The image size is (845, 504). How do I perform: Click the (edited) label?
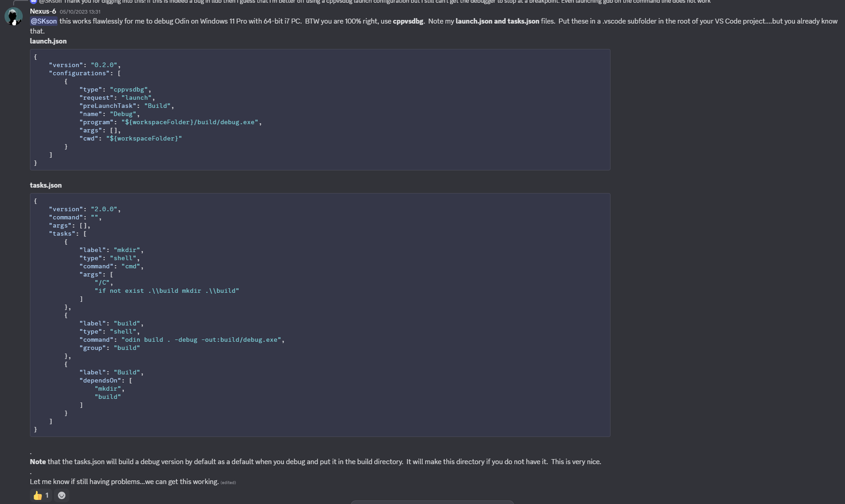(x=228, y=483)
